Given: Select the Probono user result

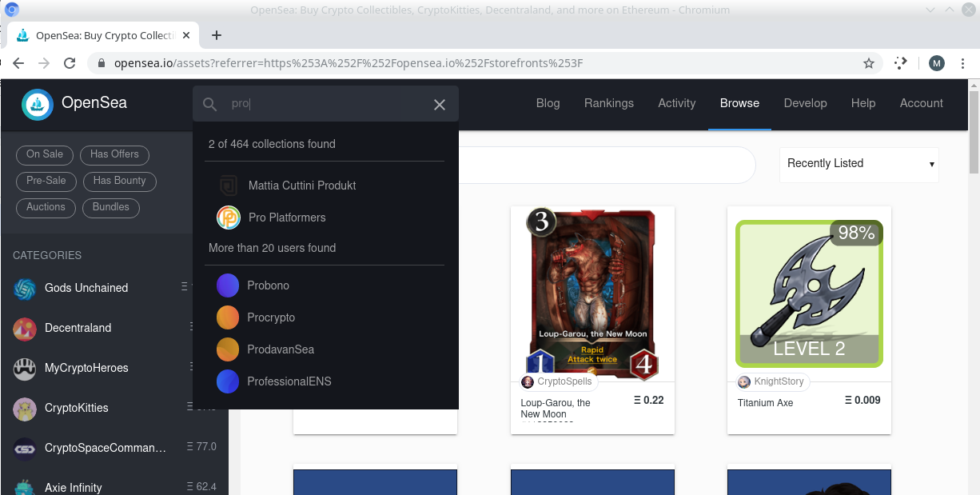Looking at the screenshot, I should pos(268,285).
